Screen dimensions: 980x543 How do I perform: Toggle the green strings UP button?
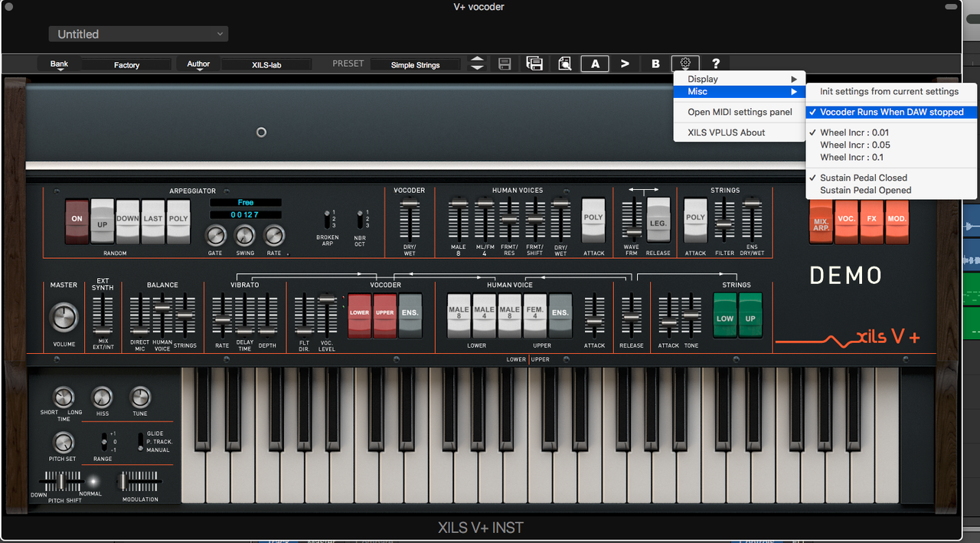click(750, 316)
